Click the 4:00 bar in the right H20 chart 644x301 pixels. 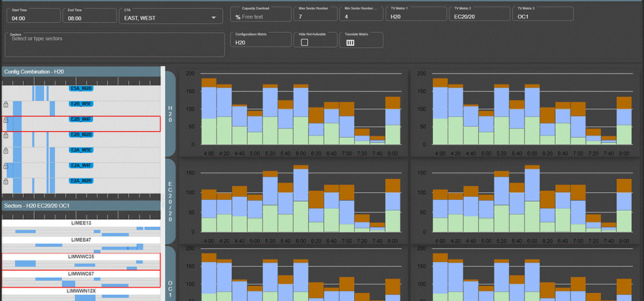[x=440, y=112]
